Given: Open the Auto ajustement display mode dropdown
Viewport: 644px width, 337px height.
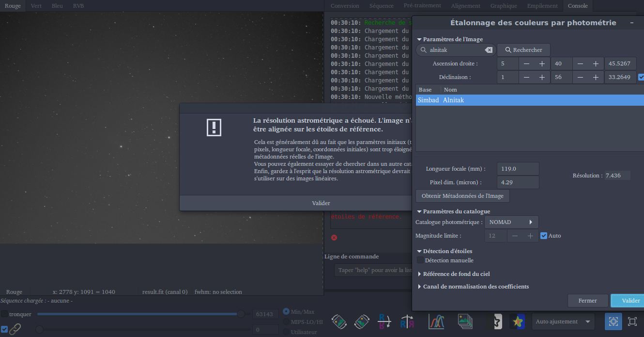Looking at the screenshot, I should point(563,321).
